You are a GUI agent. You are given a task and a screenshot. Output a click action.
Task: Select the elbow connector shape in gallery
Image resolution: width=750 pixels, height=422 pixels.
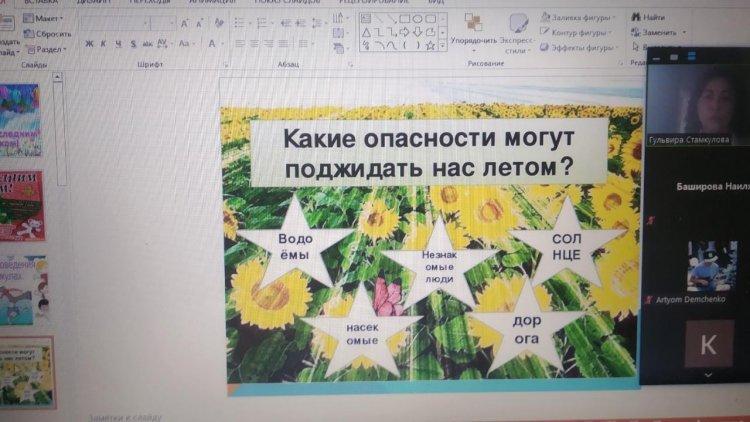pos(379,33)
